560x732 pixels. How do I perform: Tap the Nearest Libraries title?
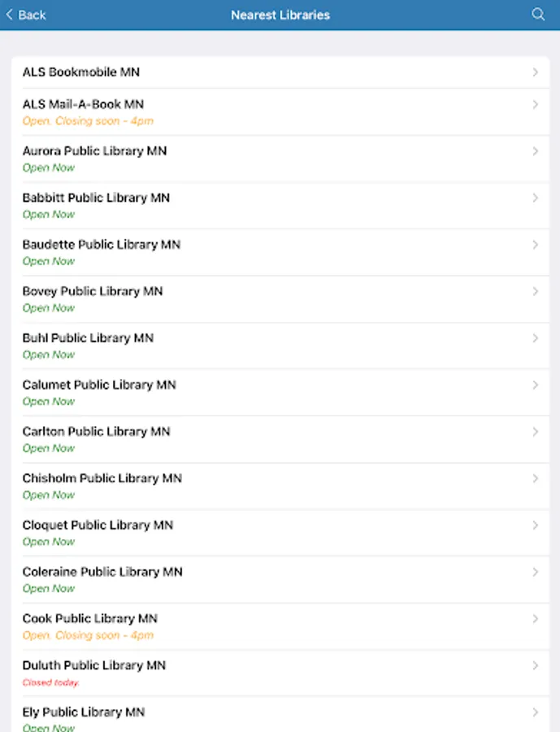pyautogui.click(x=280, y=15)
